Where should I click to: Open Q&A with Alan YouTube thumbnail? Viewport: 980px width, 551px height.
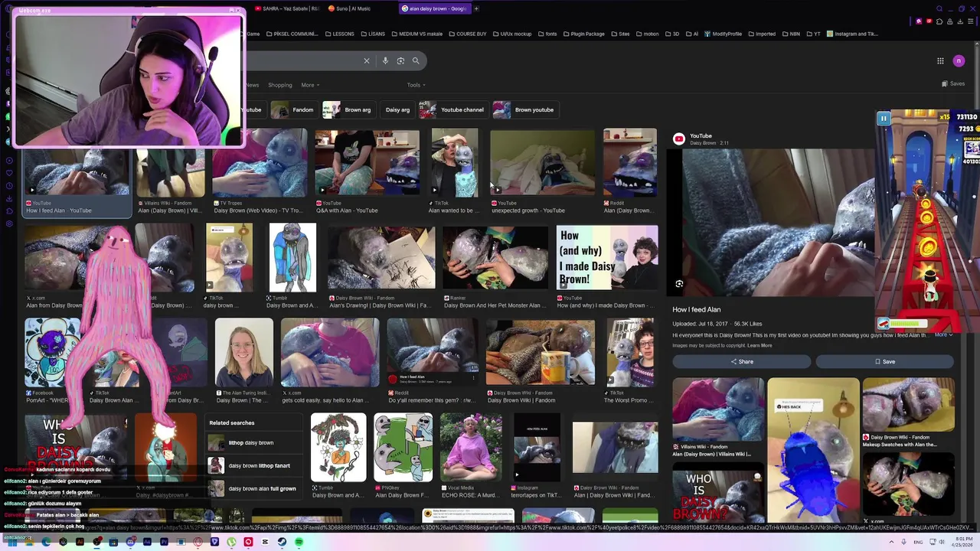pyautogui.click(x=367, y=164)
